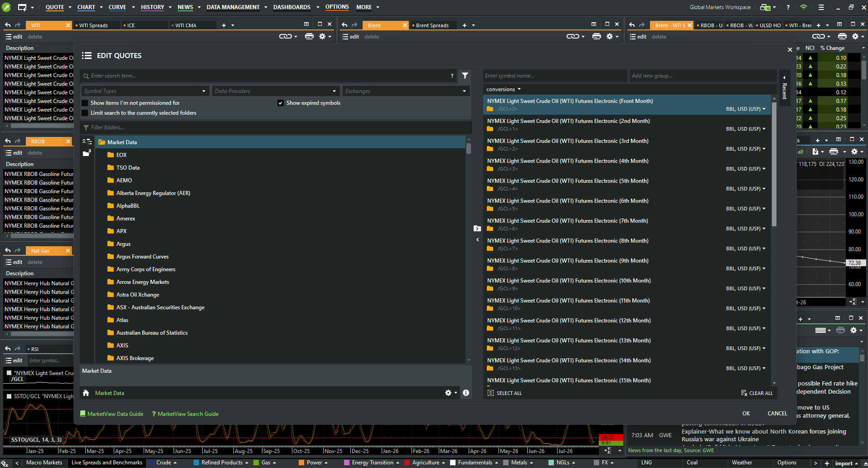Click the WTI panel horizontal scrollbar
868x468 pixels.
42,126
